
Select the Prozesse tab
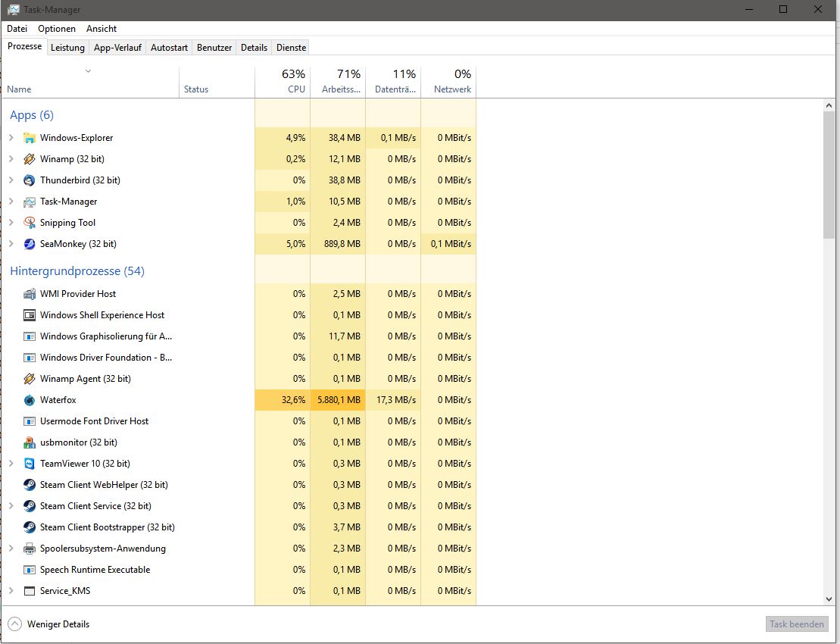[x=25, y=47]
